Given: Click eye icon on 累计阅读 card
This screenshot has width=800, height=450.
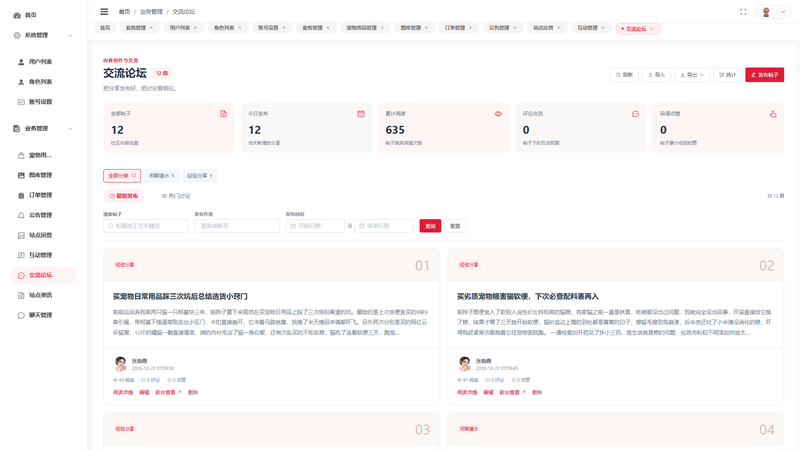Looking at the screenshot, I should click(x=498, y=114).
